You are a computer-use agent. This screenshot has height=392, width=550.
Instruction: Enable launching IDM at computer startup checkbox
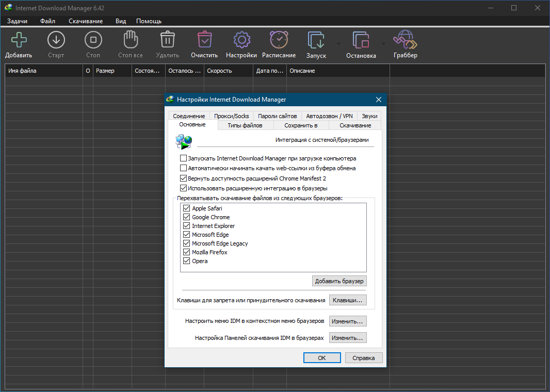[x=183, y=158]
